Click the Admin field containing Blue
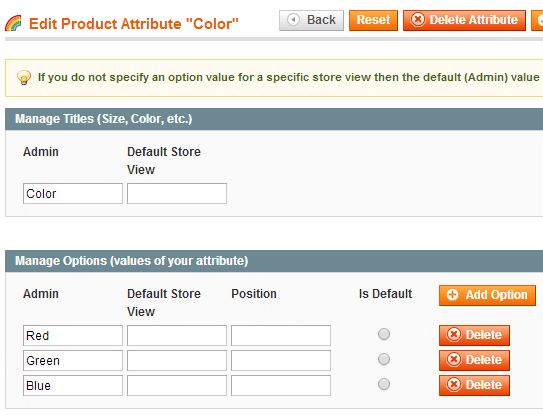The height and width of the screenshot is (419, 543). click(x=73, y=385)
